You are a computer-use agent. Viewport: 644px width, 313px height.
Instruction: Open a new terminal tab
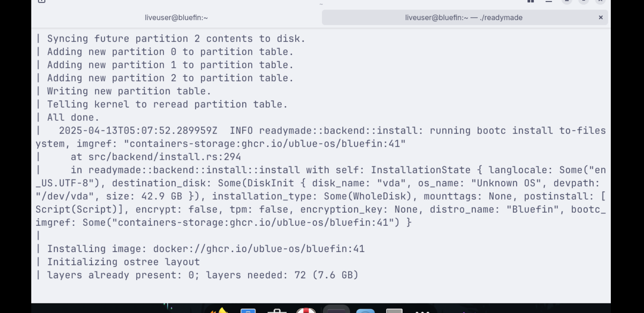pyautogui.click(x=42, y=1)
